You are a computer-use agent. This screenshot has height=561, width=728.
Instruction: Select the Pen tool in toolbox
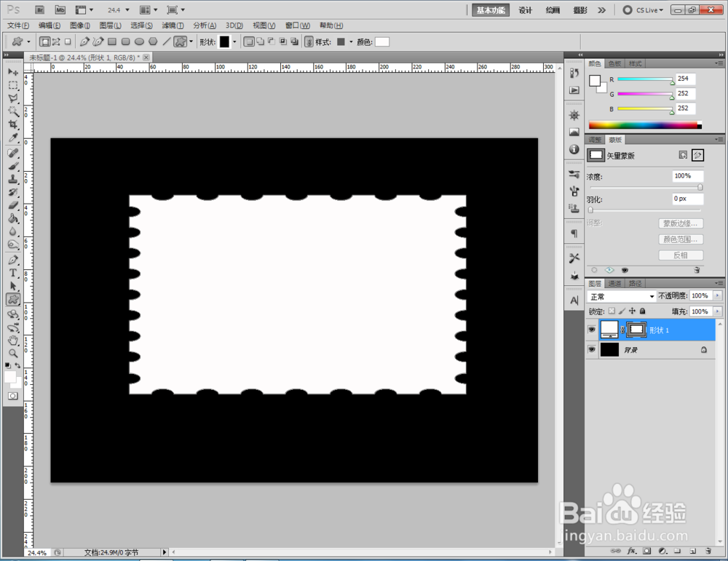click(x=13, y=260)
